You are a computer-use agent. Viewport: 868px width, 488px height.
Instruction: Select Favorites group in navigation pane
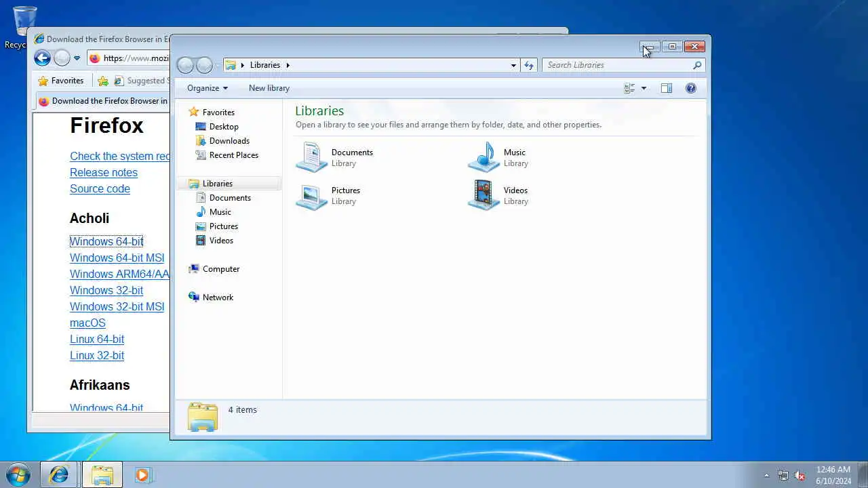point(218,113)
